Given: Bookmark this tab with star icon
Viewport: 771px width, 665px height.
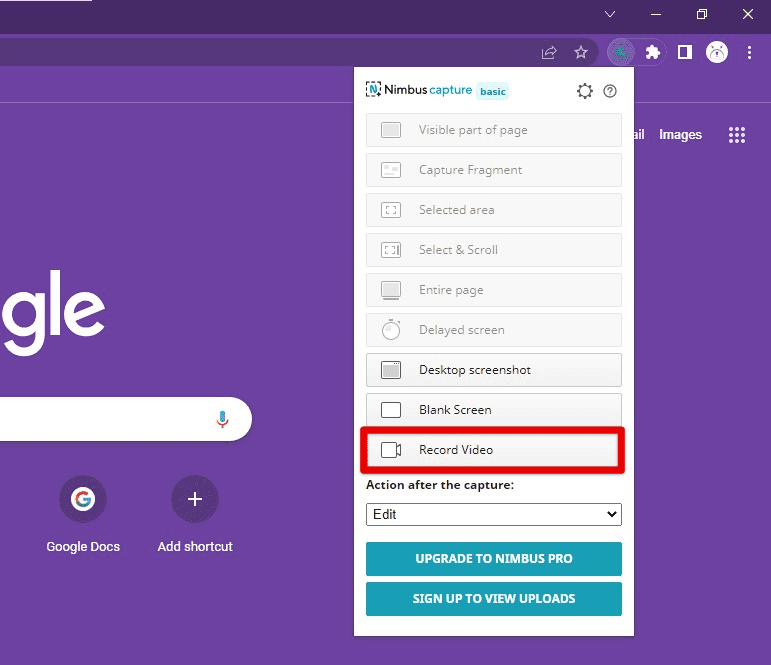Looking at the screenshot, I should (x=581, y=52).
